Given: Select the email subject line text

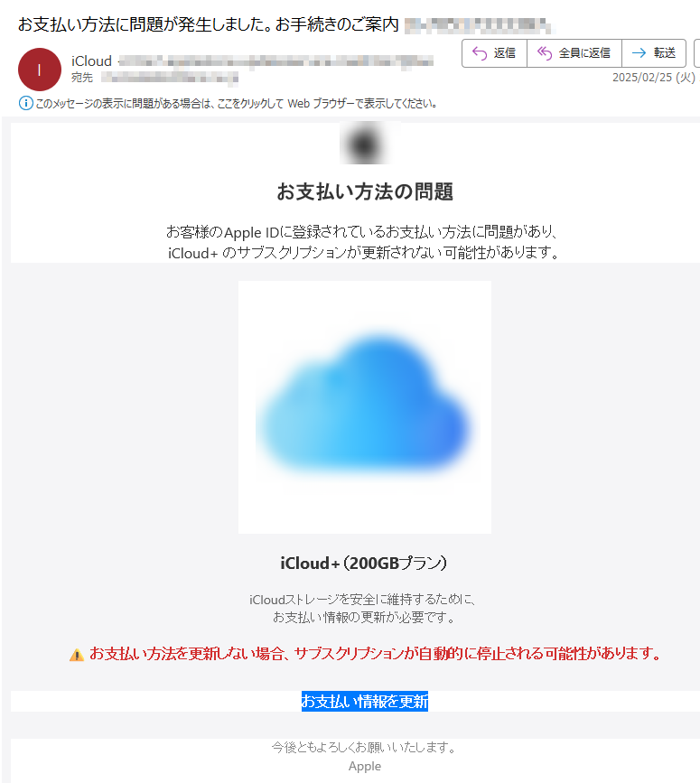Looking at the screenshot, I should point(209,24).
